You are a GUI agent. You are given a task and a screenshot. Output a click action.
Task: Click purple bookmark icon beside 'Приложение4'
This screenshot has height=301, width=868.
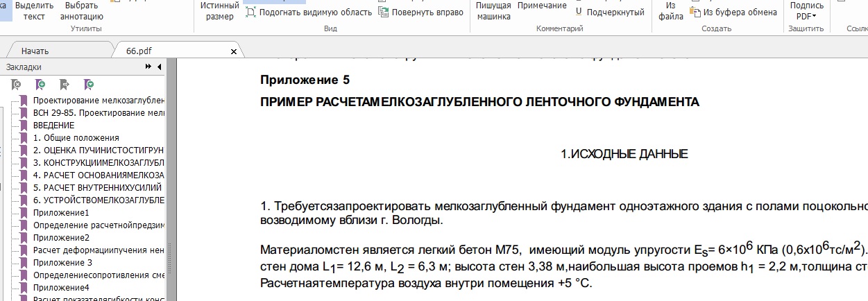point(24,288)
